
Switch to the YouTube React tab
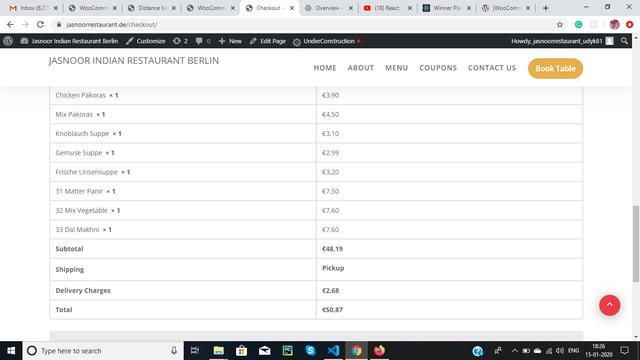coord(388,8)
